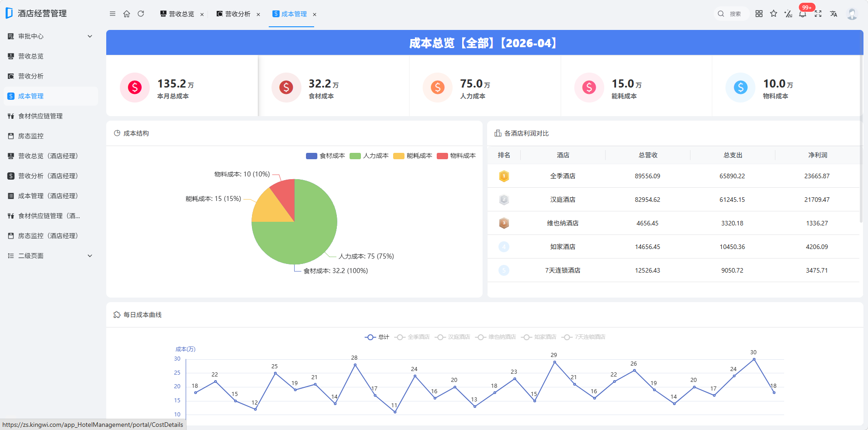This screenshot has height=430, width=868.
Task: Click the star favorites icon
Action: [x=774, y=14]
